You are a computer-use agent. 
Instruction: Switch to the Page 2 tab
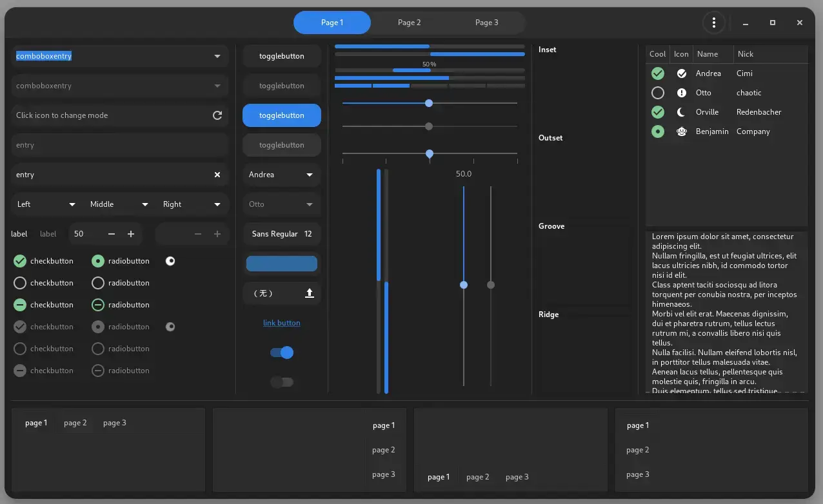(410, 23)
